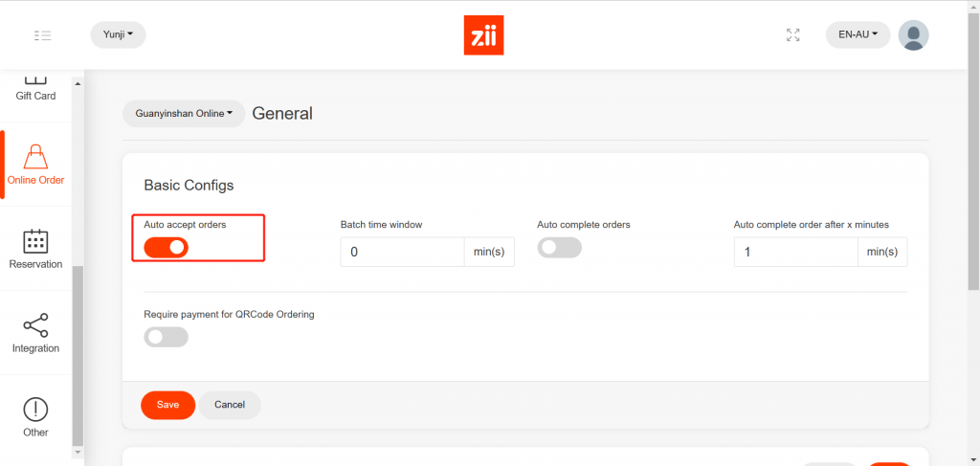980x466 pixels.
Task: Open the Integration share icon
Action: click(35, 324)
